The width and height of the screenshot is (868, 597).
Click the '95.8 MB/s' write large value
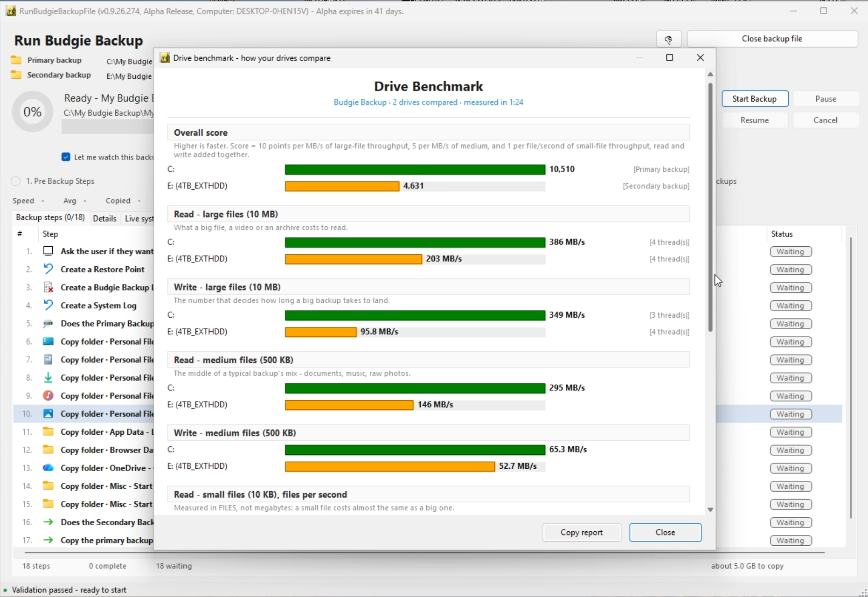(379, 332)
